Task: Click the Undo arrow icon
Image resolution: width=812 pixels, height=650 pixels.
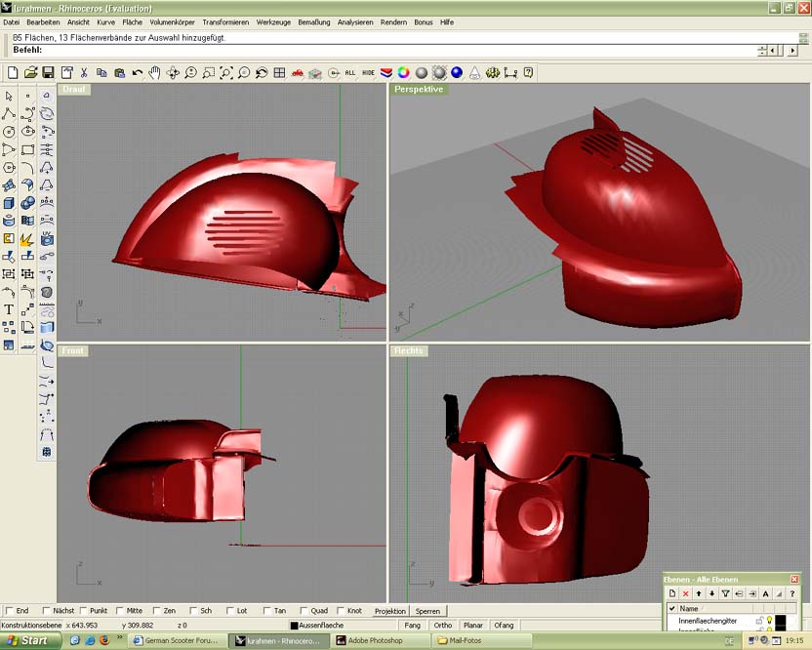Action: tap(137, 72)
